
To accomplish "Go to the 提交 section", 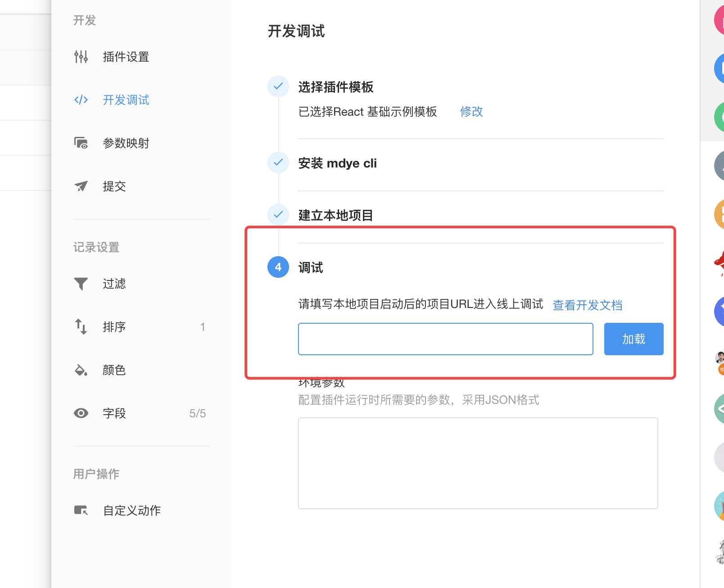I will [x=114, y=186].
